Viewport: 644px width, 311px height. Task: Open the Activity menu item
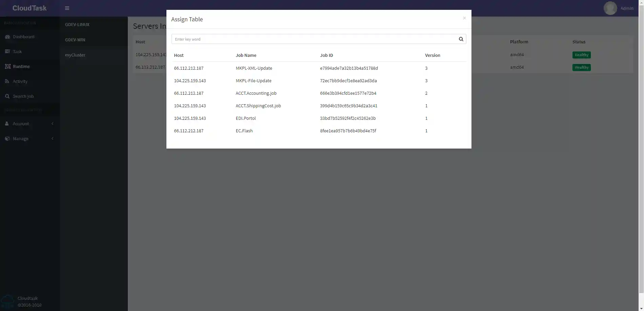click(20, 81)
